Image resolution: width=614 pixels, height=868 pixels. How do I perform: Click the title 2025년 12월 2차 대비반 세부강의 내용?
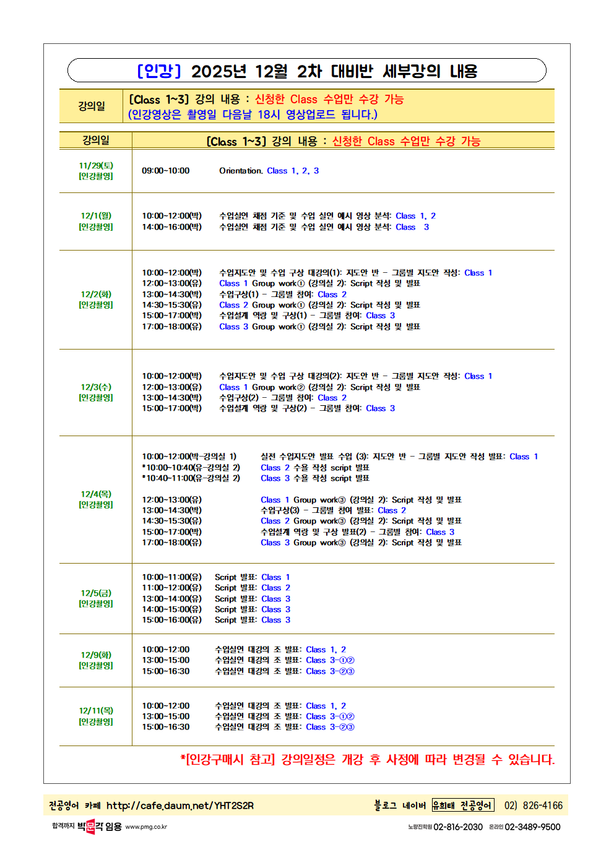click(307, 71)
